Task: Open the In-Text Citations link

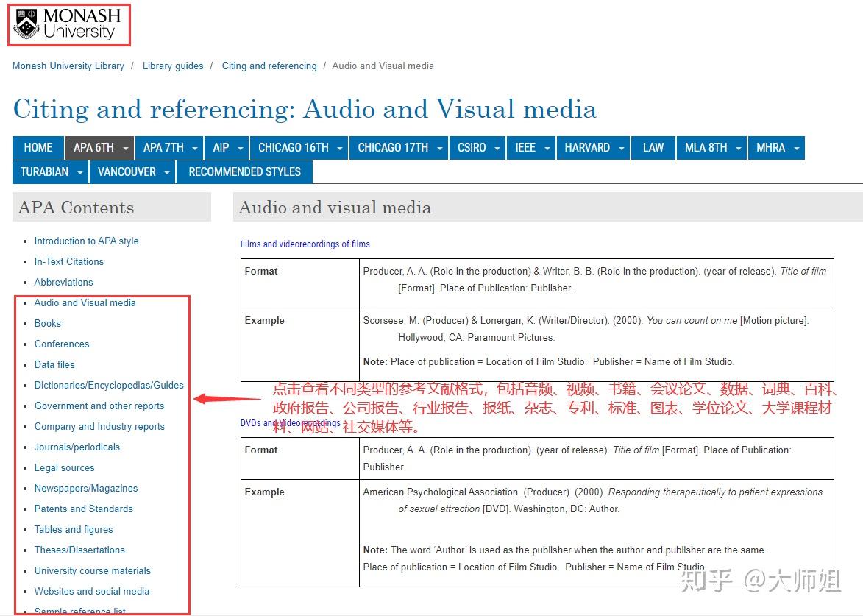Action: 69,261
